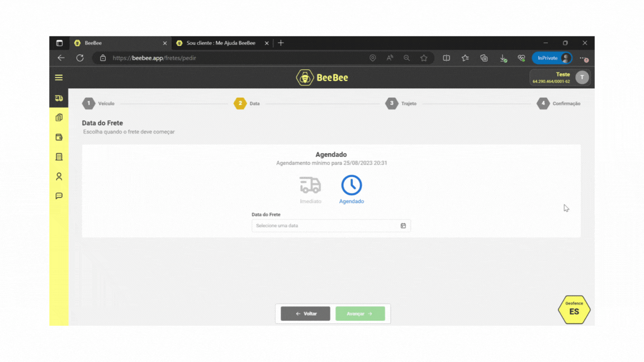Switch to Sou cliente : Me Ajuda BeeBee tab
The image size is (644, 362).
[221, 43]
